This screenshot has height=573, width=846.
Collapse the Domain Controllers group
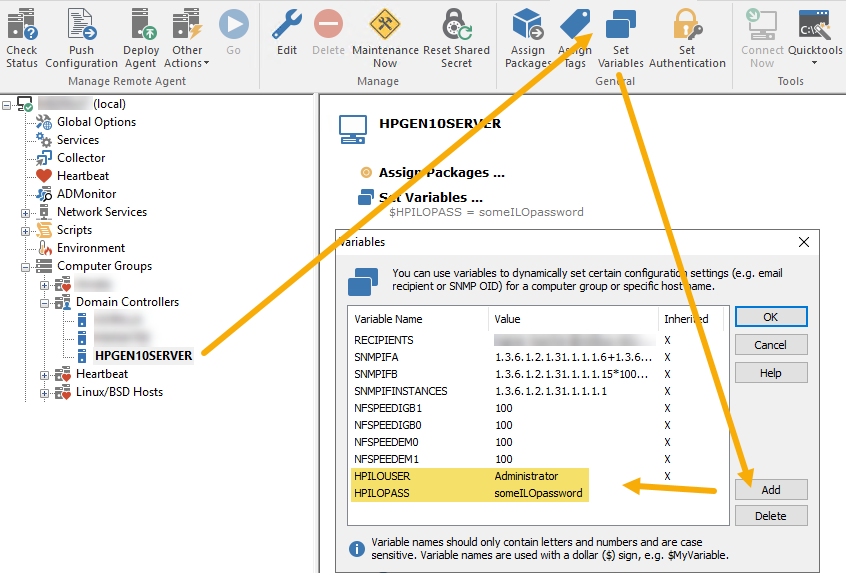click(44, 303)
